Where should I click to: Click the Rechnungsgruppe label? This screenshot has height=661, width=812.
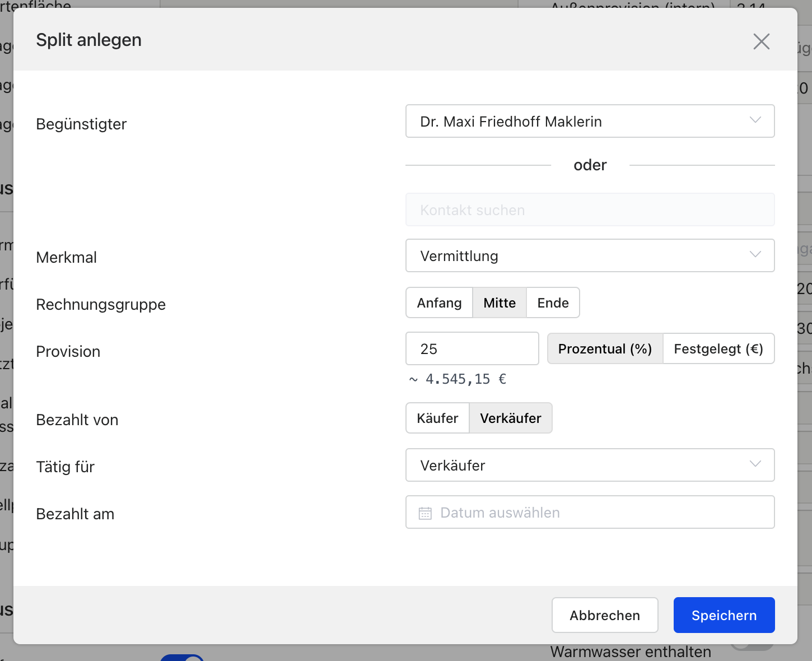pyautogui.click(x=101, y=304)
